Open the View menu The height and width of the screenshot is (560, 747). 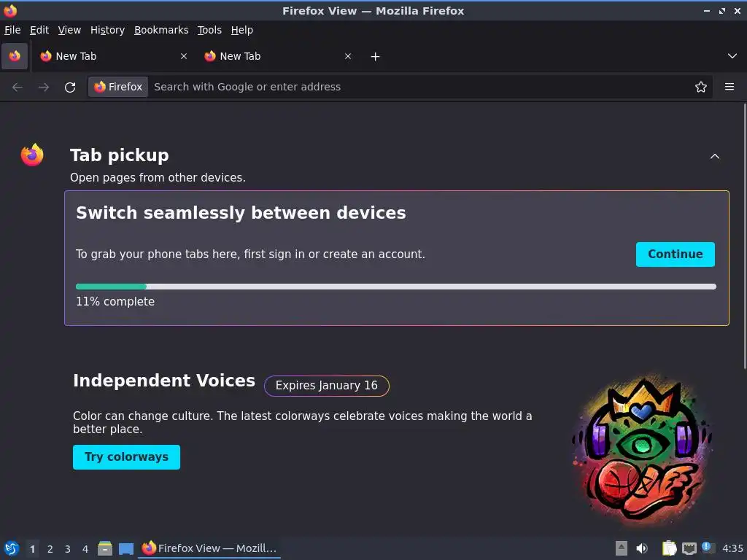point(69,30)
